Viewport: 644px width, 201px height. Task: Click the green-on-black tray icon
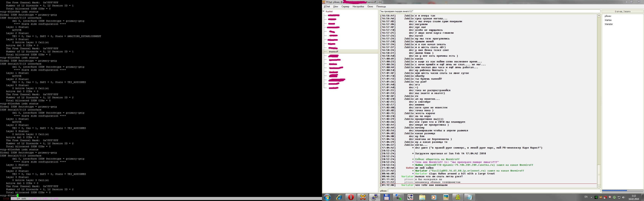click(596, 198)
